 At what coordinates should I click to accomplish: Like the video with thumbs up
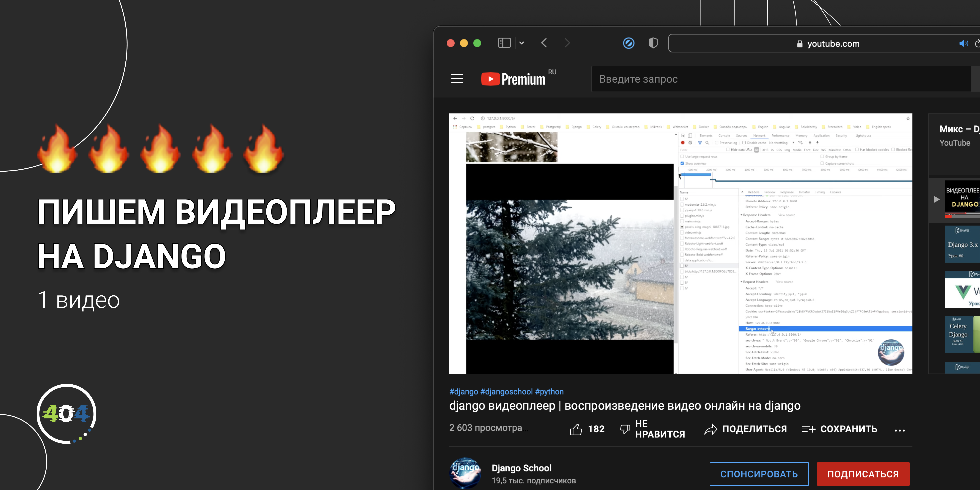pyautogui.click(x=576, y=429)
